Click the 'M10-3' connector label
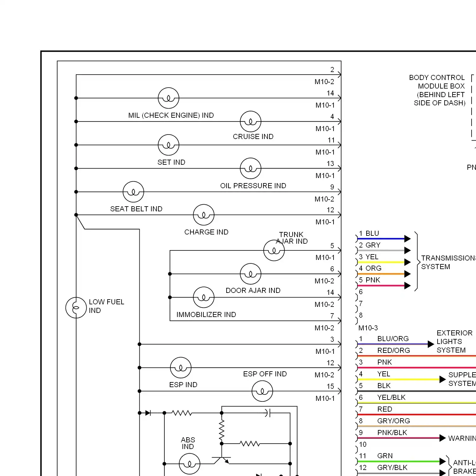 click(x=368, y=328)
